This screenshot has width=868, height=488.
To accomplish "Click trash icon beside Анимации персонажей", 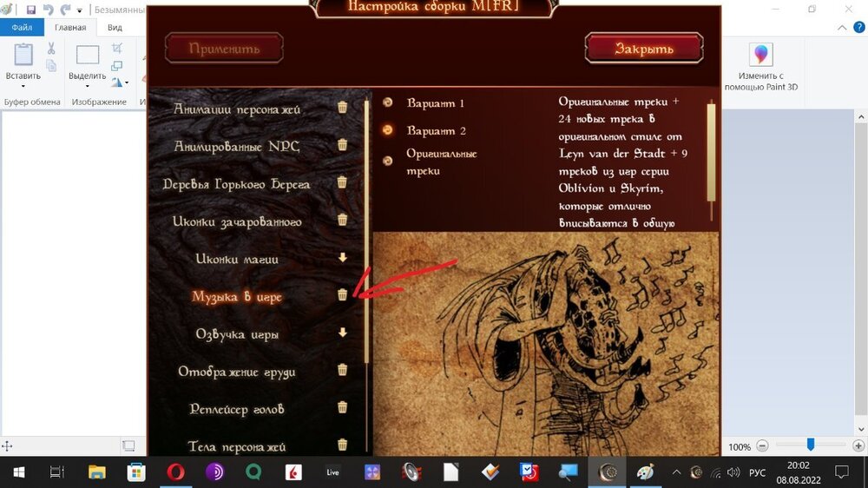I will coord(342,108).
